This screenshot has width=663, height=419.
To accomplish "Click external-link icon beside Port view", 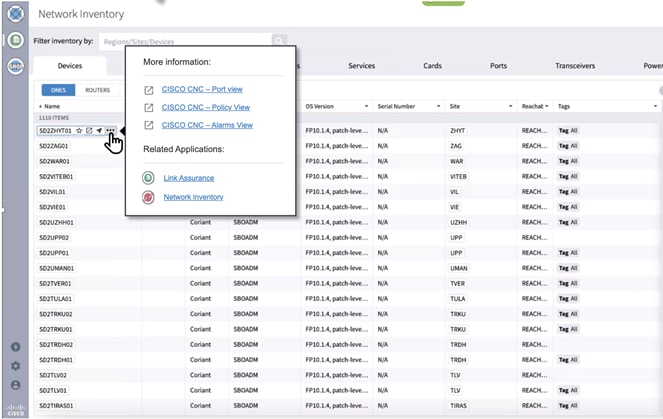I will pyautogui.click(x=149, y=90).
